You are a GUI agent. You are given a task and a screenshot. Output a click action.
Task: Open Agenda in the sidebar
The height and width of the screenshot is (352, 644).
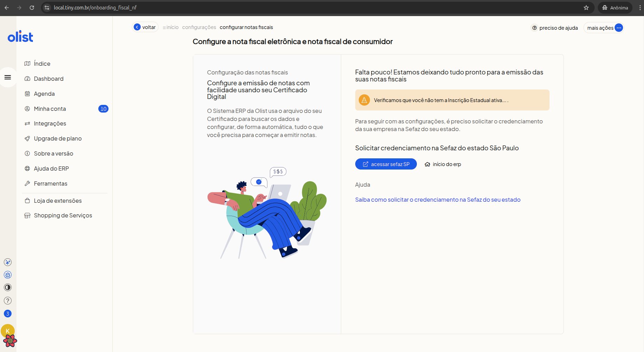click(44, 94)
